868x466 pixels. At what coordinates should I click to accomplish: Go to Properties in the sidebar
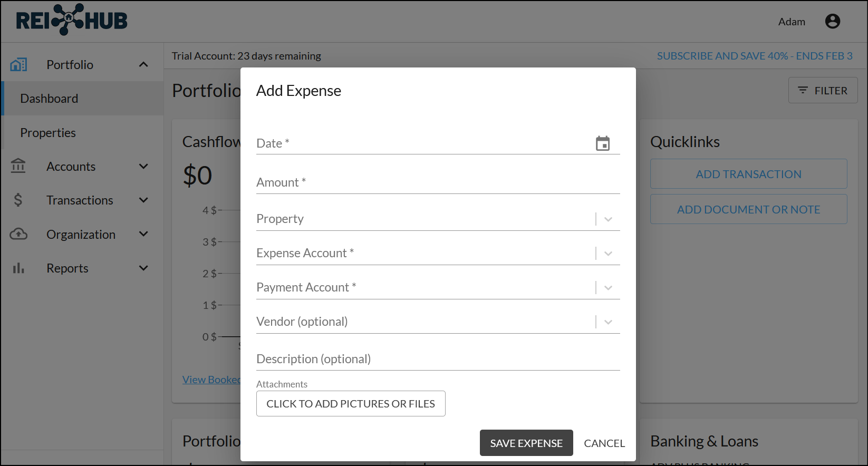click(48, 133)
